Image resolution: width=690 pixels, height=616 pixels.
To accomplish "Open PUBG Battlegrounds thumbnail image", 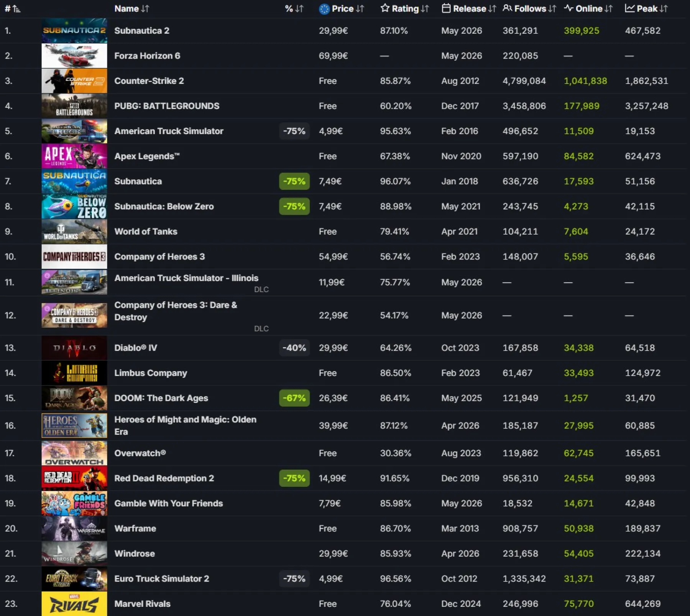I will tap(74, 106).
